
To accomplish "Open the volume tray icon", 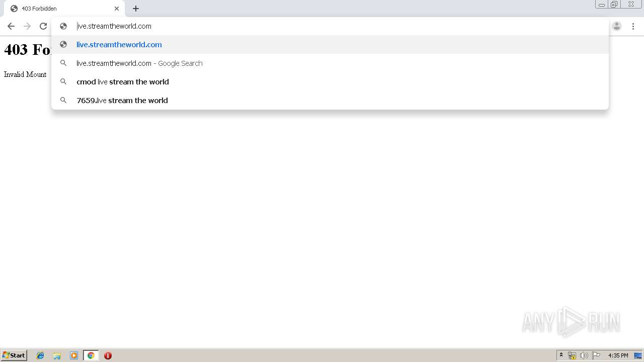I will tap(584, 355).
